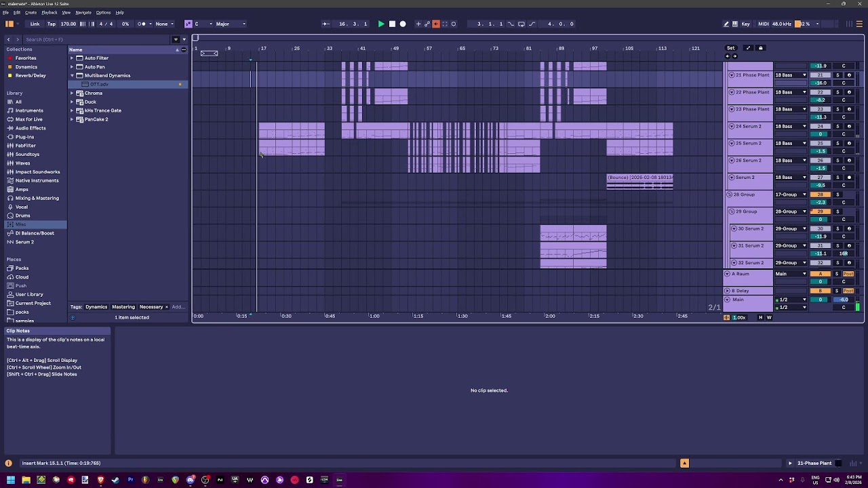The width and height of the screenshot is (868, 488).
Task: Deactivate track 28 Group via its orange button
Action: tap(820, 195)
